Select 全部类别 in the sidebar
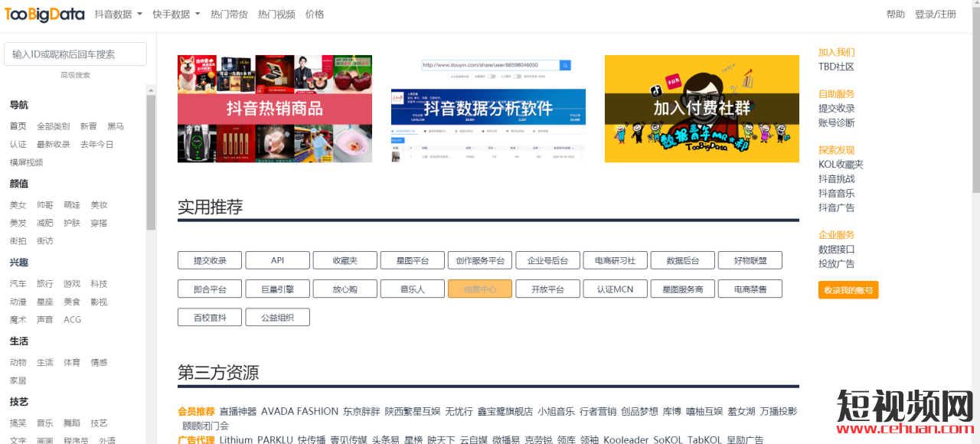 coord(53,126)
